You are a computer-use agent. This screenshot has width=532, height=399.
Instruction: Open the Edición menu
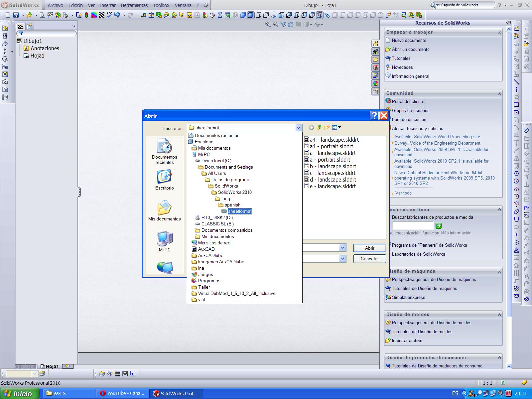click(75, 5)
